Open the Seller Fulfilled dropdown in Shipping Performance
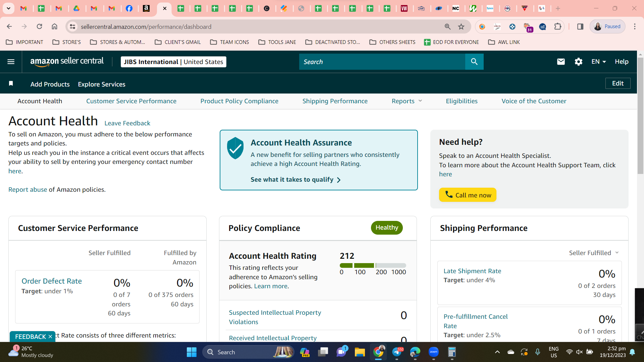 594,253
